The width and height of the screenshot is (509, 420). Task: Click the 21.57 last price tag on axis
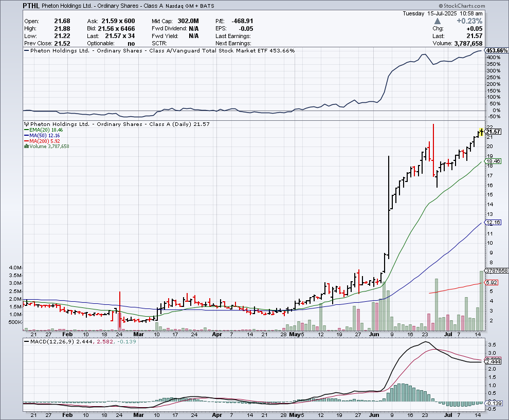pyautogui.click(x=494, y=132)
